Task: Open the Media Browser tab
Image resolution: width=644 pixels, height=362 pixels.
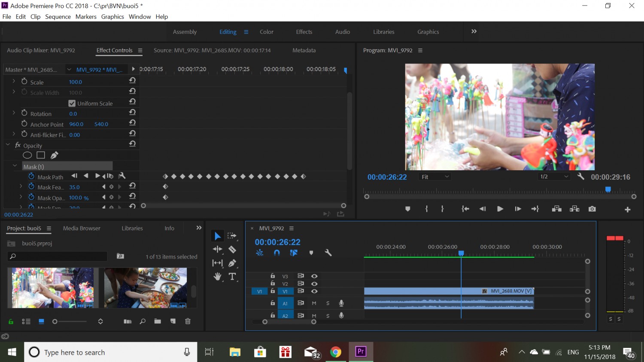Action: tap(82, 228)
